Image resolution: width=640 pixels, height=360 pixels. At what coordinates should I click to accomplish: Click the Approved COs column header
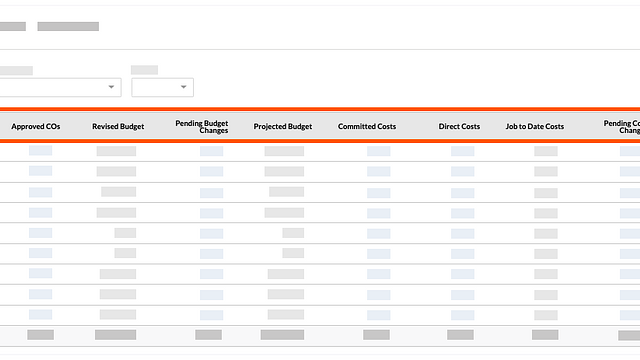point(36,127)
